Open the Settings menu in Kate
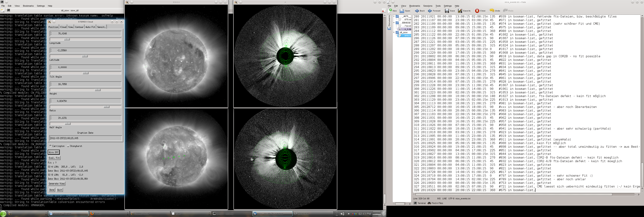This screenshot has height=217, width=644. 448,6
